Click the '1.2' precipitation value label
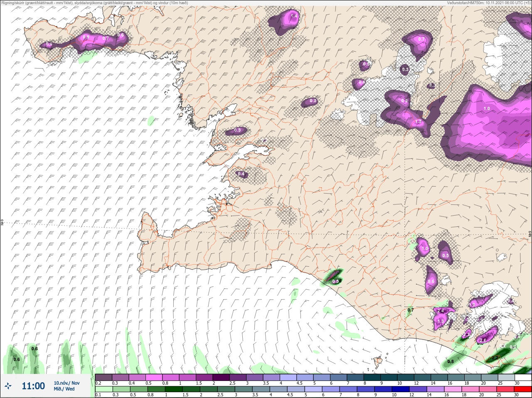Image resolution: width=532 pixels, height=398 pixels. (x=419, y=122)
